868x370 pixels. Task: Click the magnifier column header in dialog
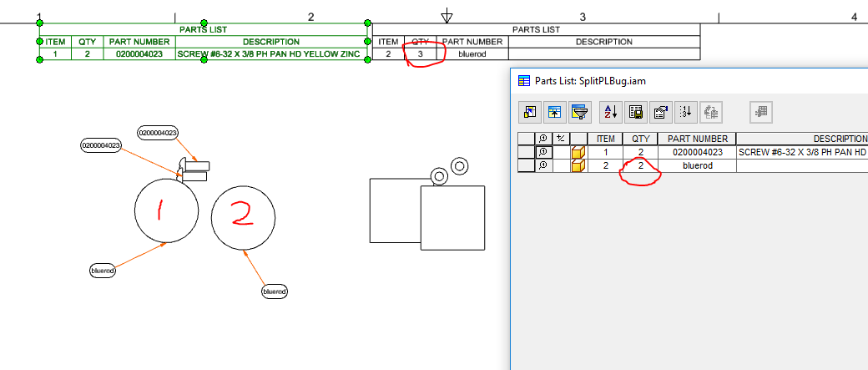click(x=543, y=139)
